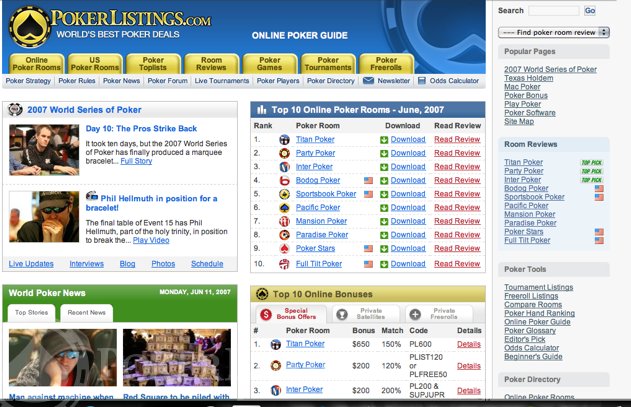Click the Paradise Poker icon in rooms list
The width and height of the screenshot is (631, 407).
coord(285,235)
